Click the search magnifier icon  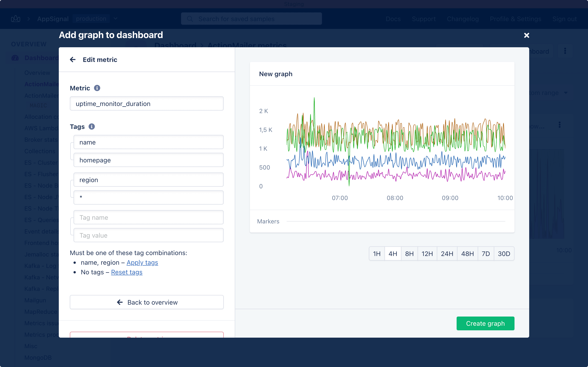pos(190,19)
